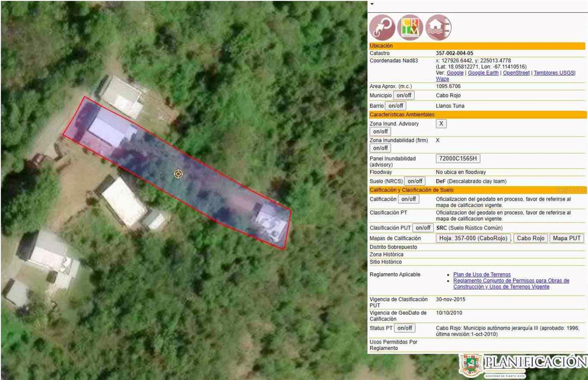
Task: Click the flooded house icon
Action: (438, 28)
